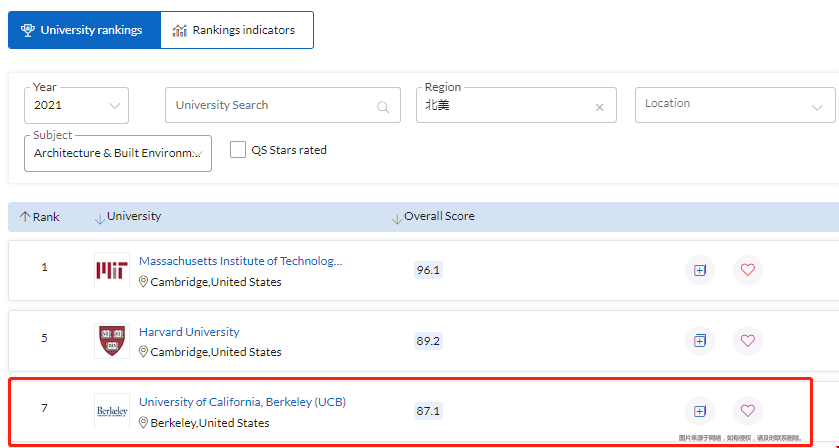Favorite MIT with heart icon
This screenshot has width=839, height=448.
point(748,270)
